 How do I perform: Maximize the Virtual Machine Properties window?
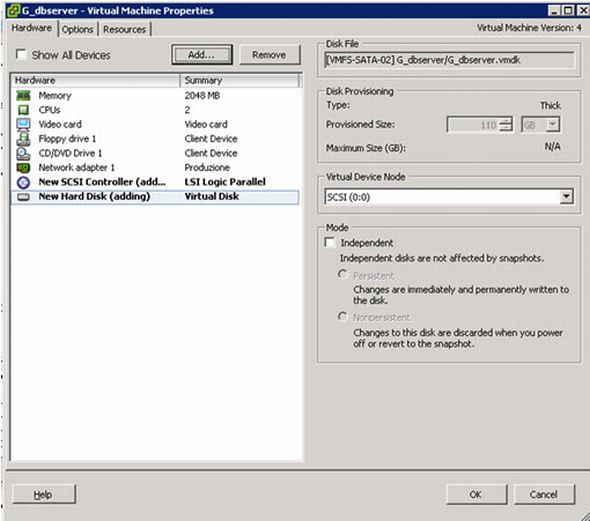tap(568, 11)
